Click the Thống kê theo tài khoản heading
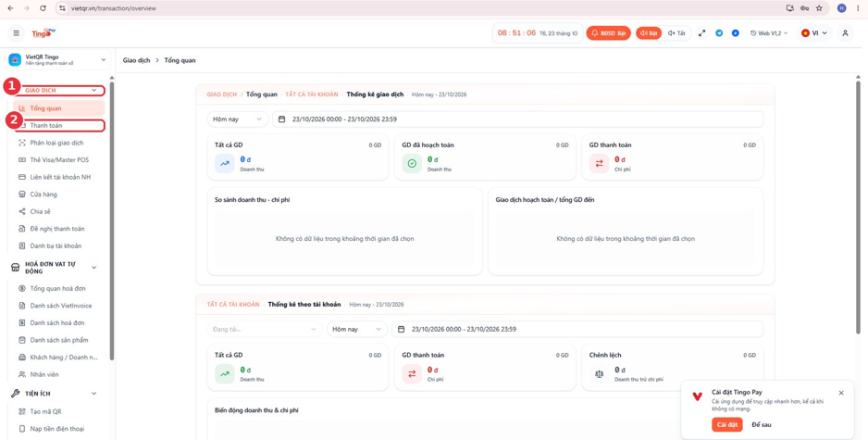 coord(304,304)
